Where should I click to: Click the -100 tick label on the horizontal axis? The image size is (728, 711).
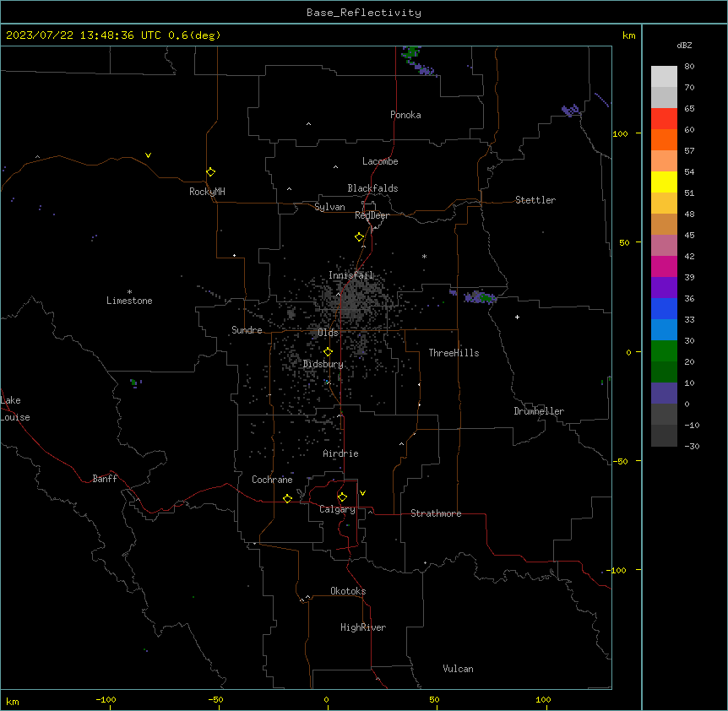[x=106, y=699]
